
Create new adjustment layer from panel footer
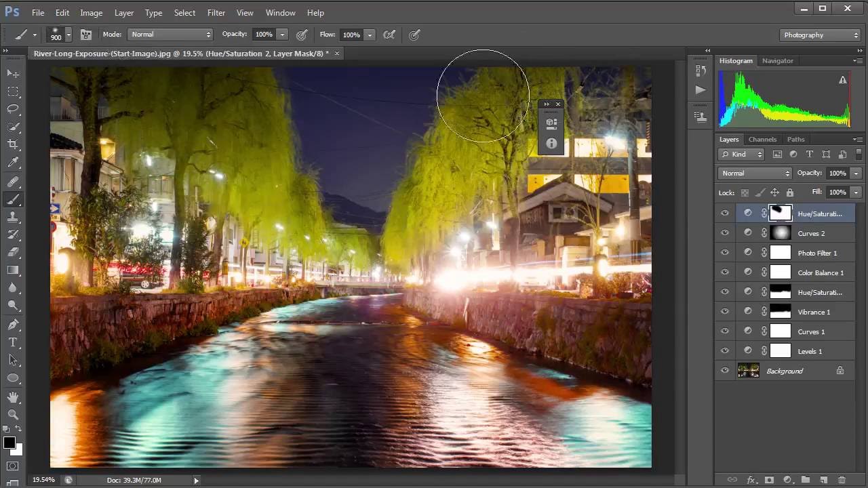tap(787, 480)
